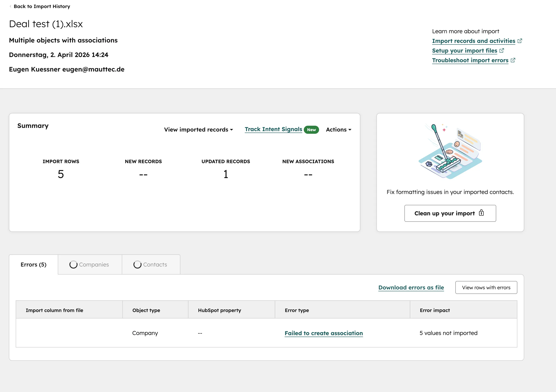Click the green New badge
The height and width of the screenshot is (392, 556).
coord(311,130)
